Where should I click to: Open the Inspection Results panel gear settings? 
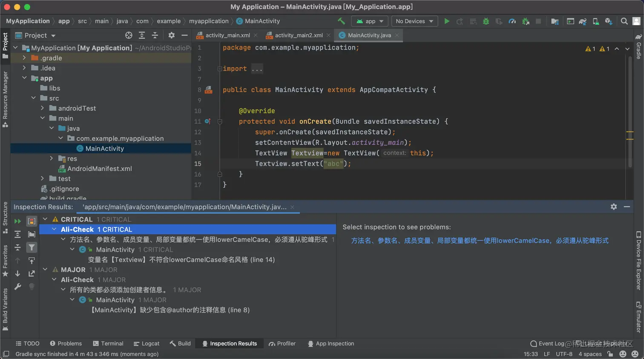pos(614,207)
